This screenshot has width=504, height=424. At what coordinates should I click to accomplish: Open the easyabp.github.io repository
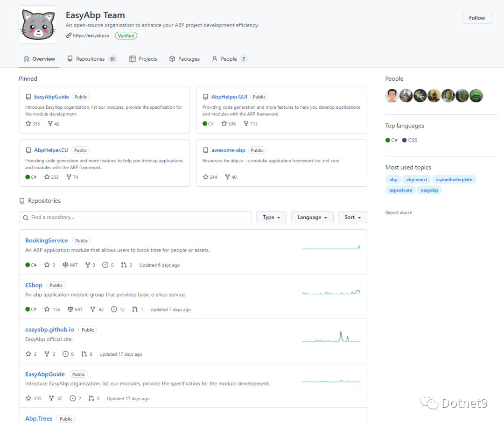tap(49, 329)
